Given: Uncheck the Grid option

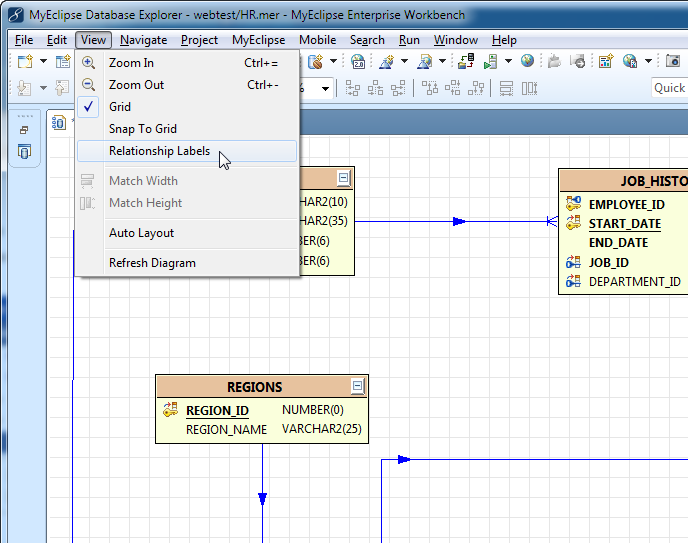Looking at the screenshot, I should point(119,107).
